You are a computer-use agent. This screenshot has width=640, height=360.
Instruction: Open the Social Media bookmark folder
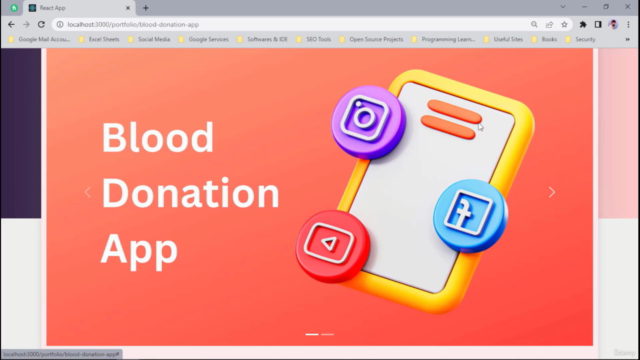coord(149,39)
